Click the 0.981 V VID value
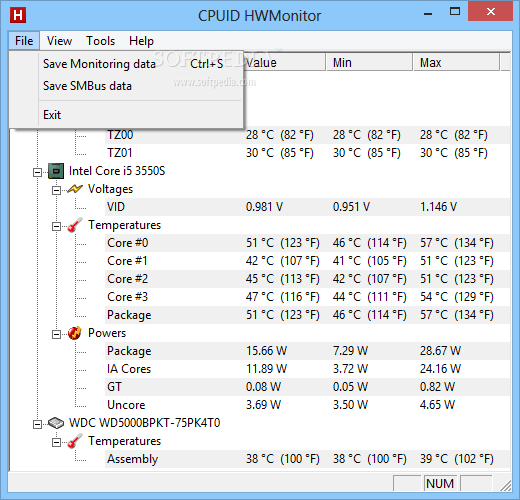This screenshot has width=520, height=500. [264, 207]
